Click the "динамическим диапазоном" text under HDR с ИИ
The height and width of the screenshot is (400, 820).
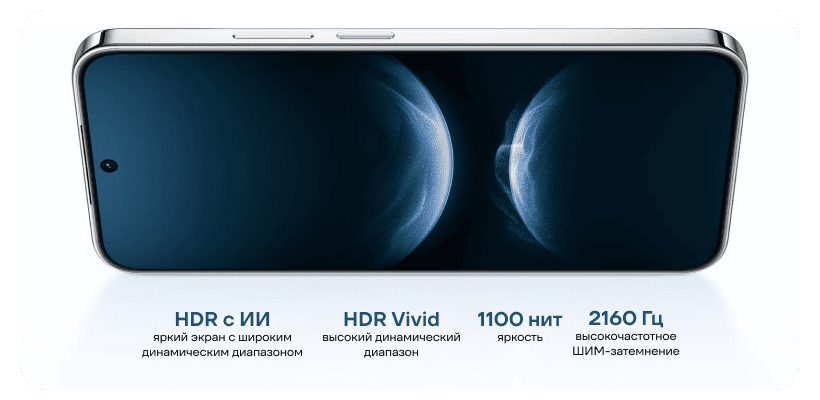point(221,352)
